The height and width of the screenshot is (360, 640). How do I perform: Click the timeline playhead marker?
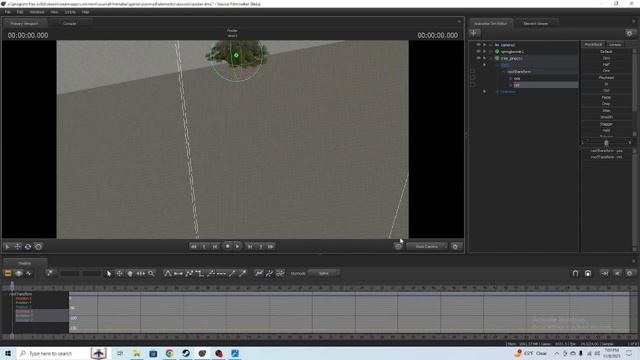click(12, 287)
